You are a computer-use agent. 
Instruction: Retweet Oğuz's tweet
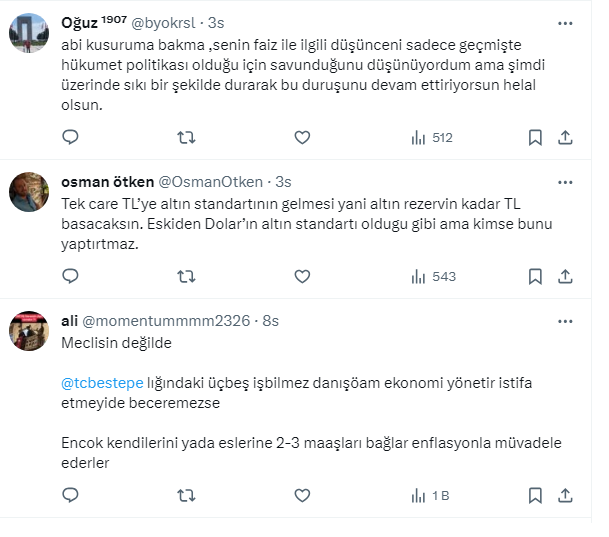click(186, 137)
